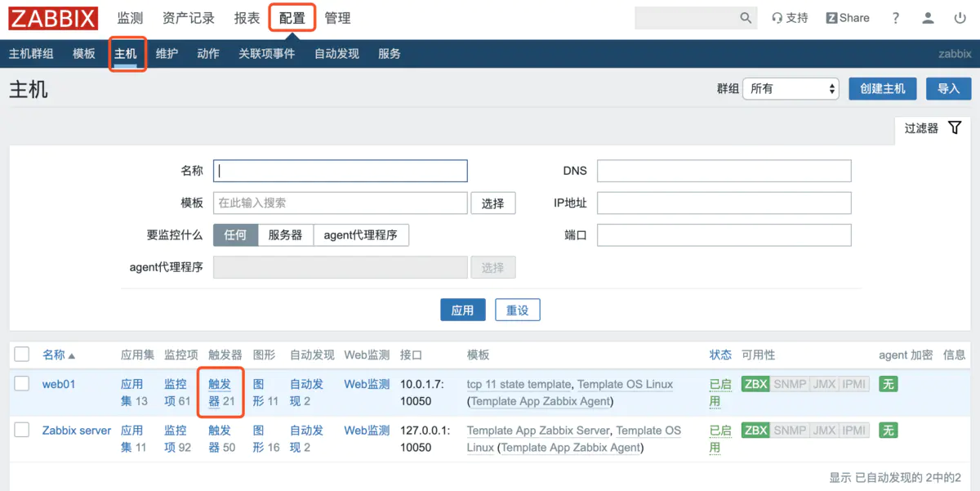The image size is (980, 491).
Task: Click the 导入 button
Action: click(x=948, y=89)
